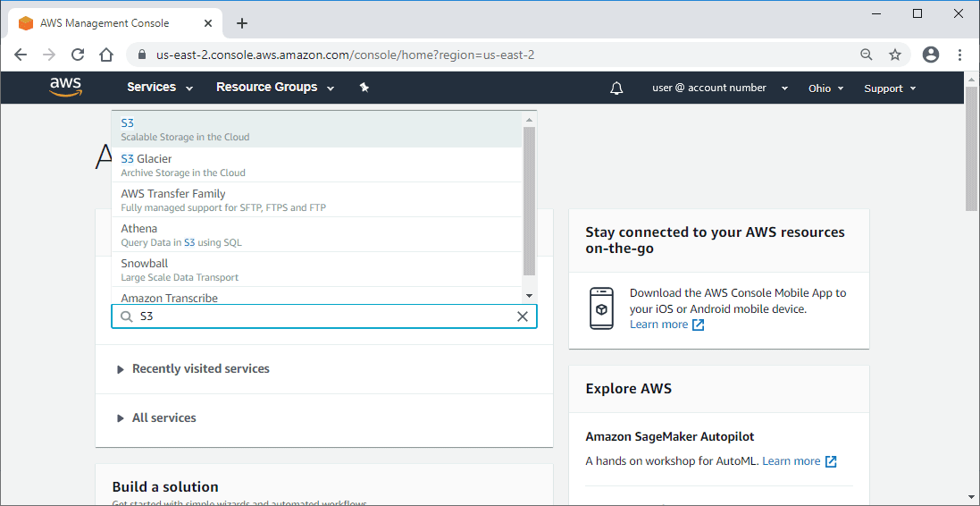
Task: Click external link icon after mobile Learn more
Action: [x=698, y=325]
